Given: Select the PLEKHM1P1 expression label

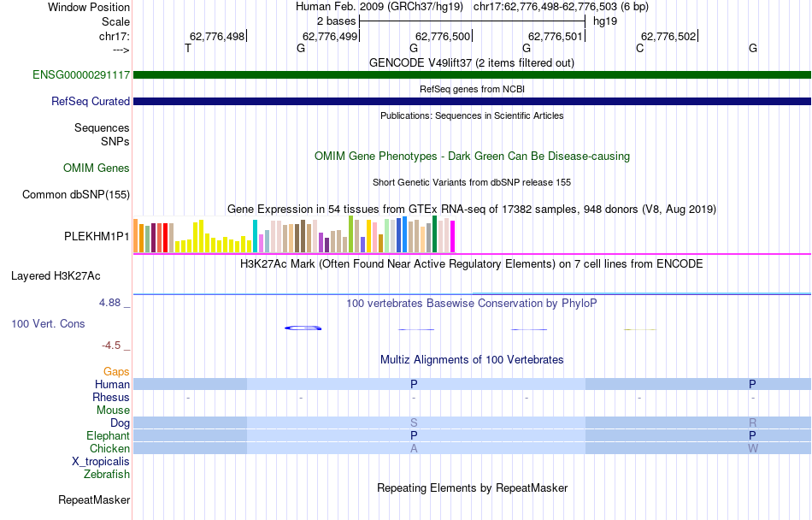Looking at the screenshot, I should coord(97,236).
